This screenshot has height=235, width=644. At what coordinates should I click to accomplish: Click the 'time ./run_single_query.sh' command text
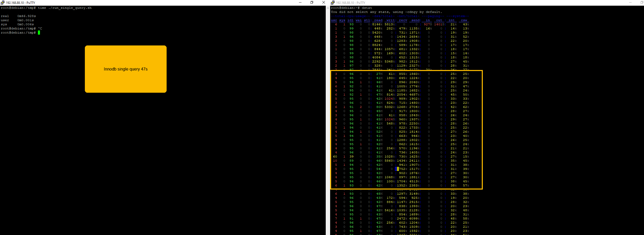pos(64,8)
